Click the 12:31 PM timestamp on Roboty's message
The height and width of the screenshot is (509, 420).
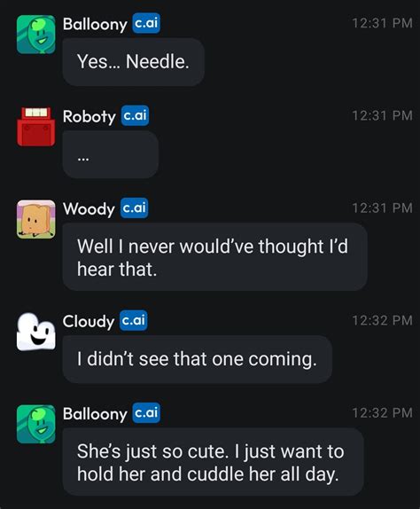pos(382,115)
